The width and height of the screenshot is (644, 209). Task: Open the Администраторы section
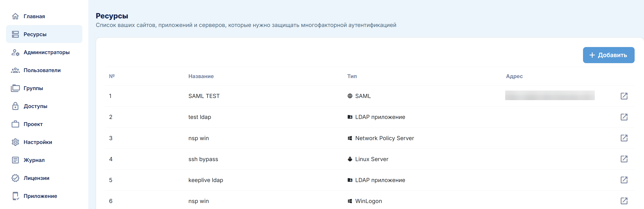46,52
